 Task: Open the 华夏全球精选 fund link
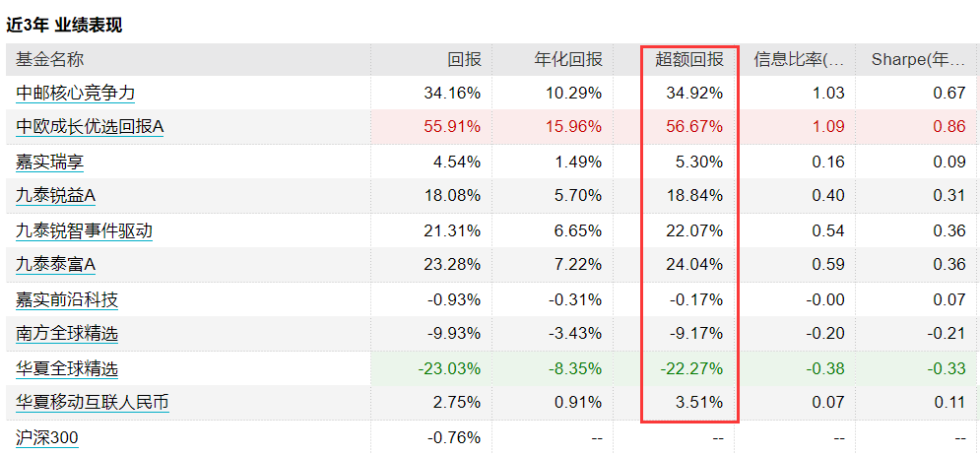pos(67,368)
